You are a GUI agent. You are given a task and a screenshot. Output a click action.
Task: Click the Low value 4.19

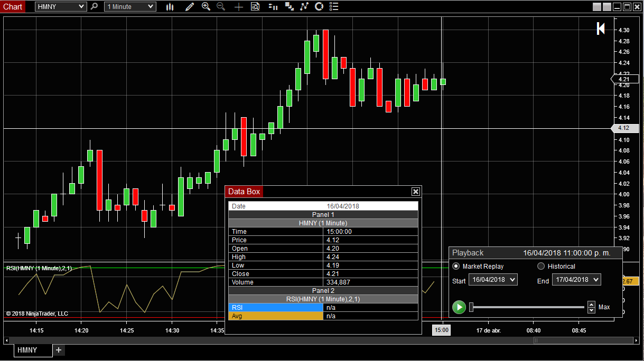(333, 265)
